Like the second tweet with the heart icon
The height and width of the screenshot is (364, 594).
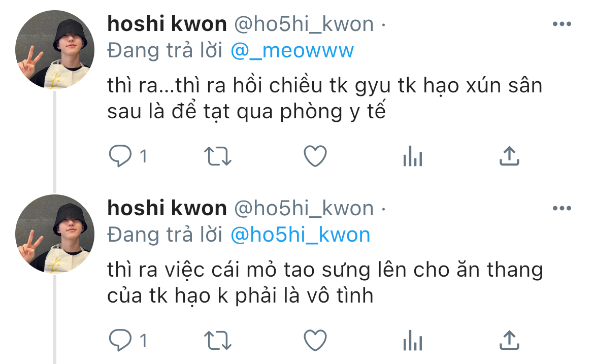click(315, 340)
